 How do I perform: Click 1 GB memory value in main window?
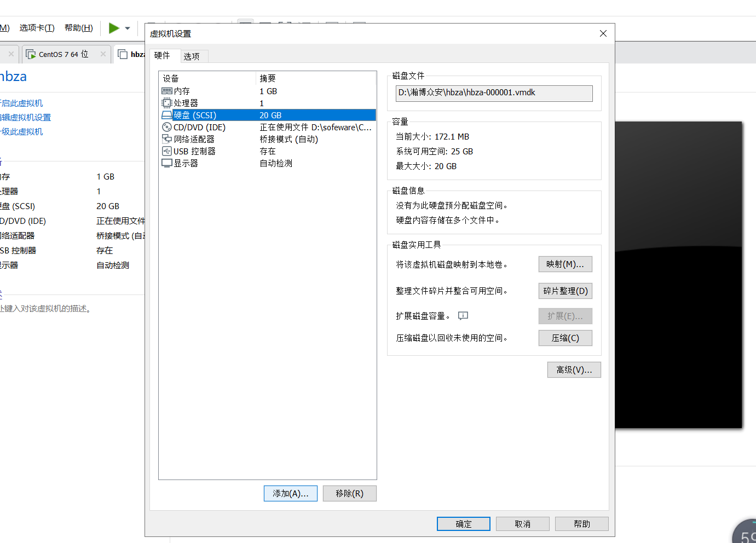106,176
